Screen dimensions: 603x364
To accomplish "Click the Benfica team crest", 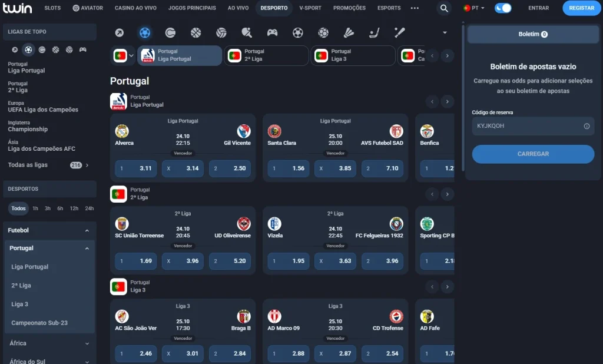I will (427, 131).
